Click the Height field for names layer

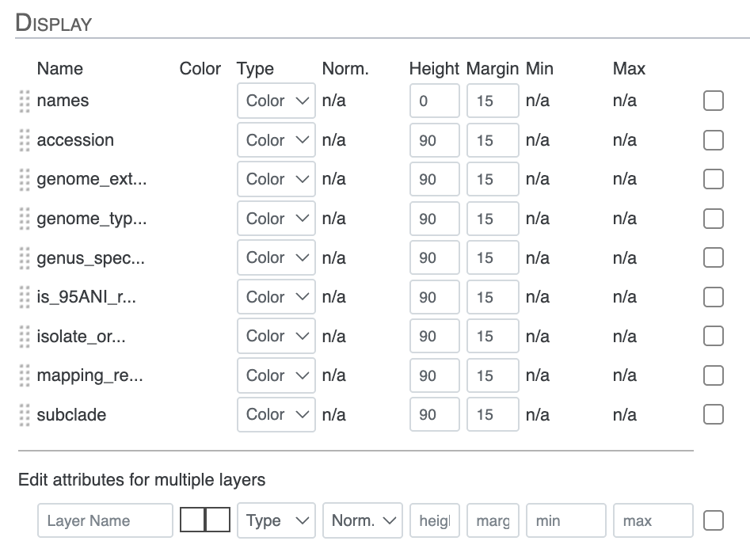[x=434, y=101]
